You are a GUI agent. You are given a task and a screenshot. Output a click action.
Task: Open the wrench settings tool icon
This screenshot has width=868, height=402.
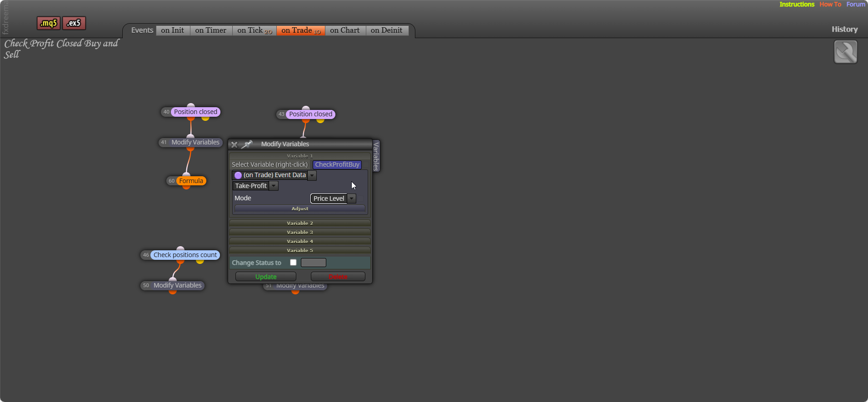(845, 52)
